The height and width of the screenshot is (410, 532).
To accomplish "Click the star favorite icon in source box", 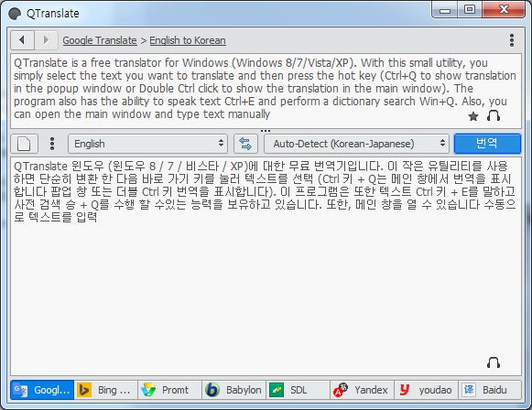I will (473, 116).
